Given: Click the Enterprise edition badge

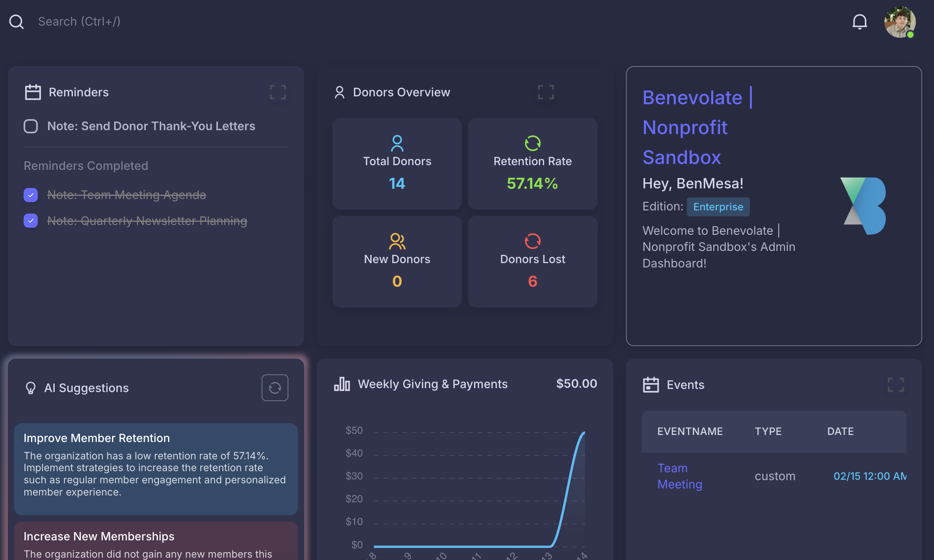Looking at the screenshot, I should pyautogui.click(x=718, y=207).
